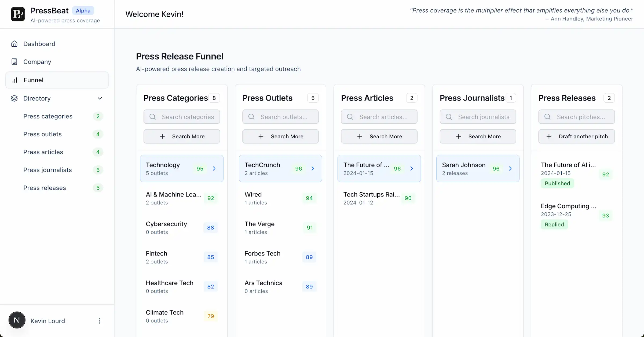Click the Alpha badge near PressBeat
This screenshot has width=644, height=337.
point(83,11)
